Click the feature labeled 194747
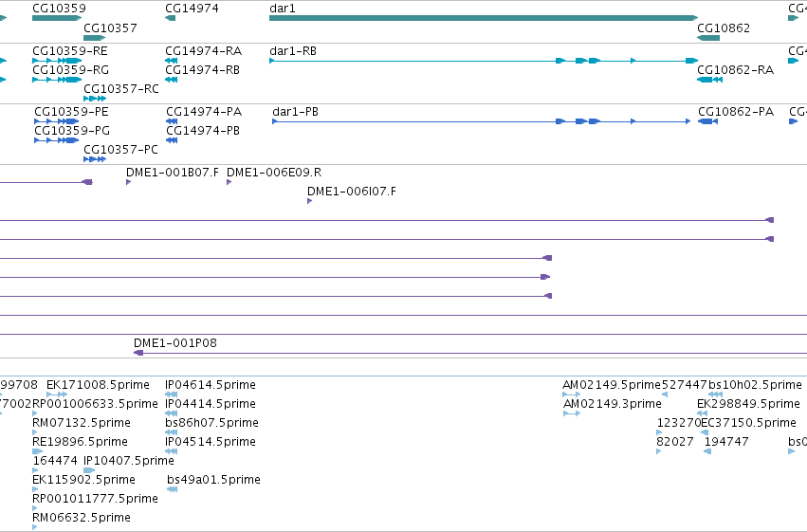The width and height of the screenshot is (807, 532). (726, 442)
